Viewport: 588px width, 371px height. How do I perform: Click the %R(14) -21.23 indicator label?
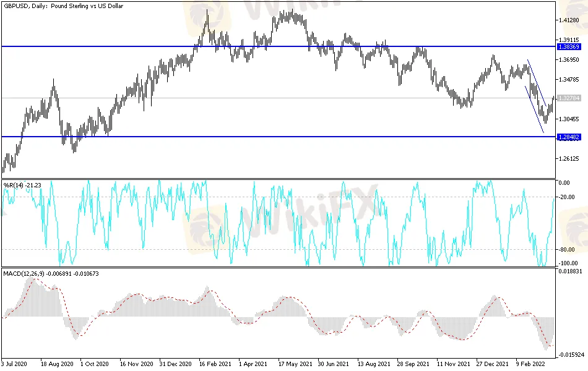coord(22,185)
